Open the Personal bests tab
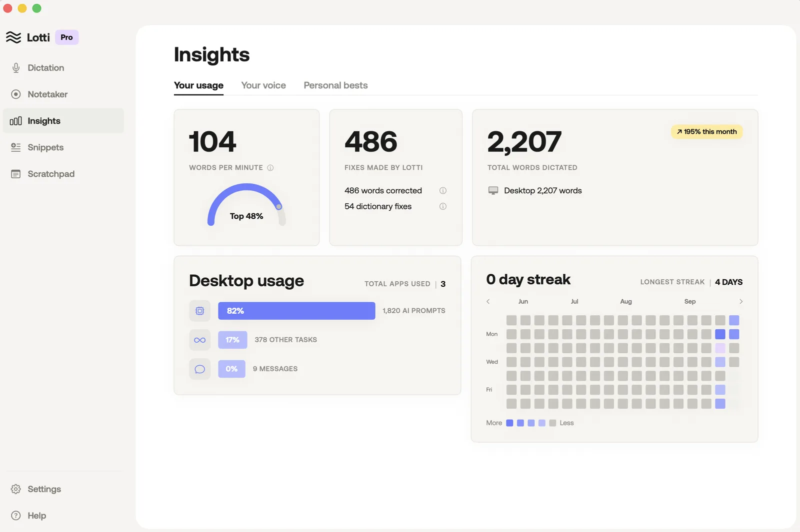The image size is (800, 532). click(x=335, y=85)
